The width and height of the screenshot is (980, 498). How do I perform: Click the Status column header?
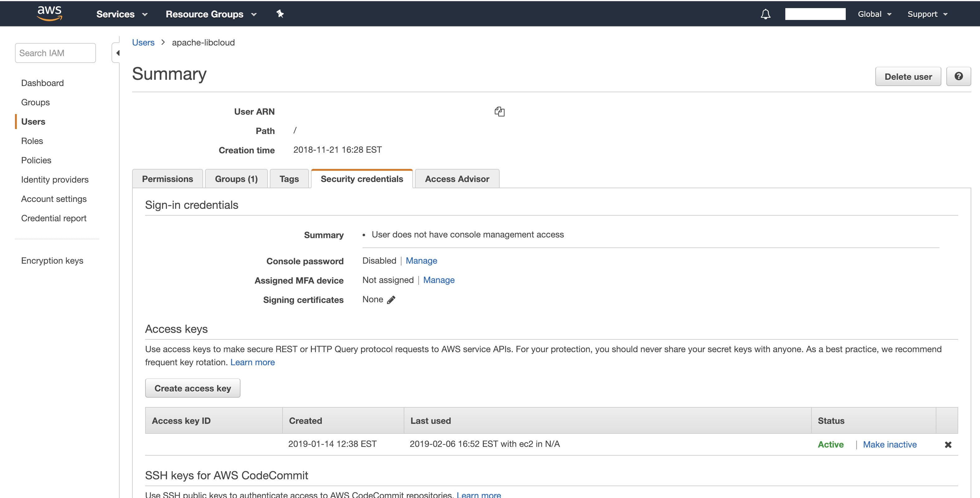[x=873, y=421]
